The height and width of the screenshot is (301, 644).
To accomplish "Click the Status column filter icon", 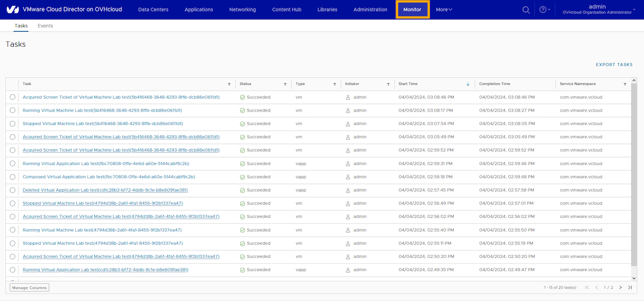I will click(x=285, y=84).
